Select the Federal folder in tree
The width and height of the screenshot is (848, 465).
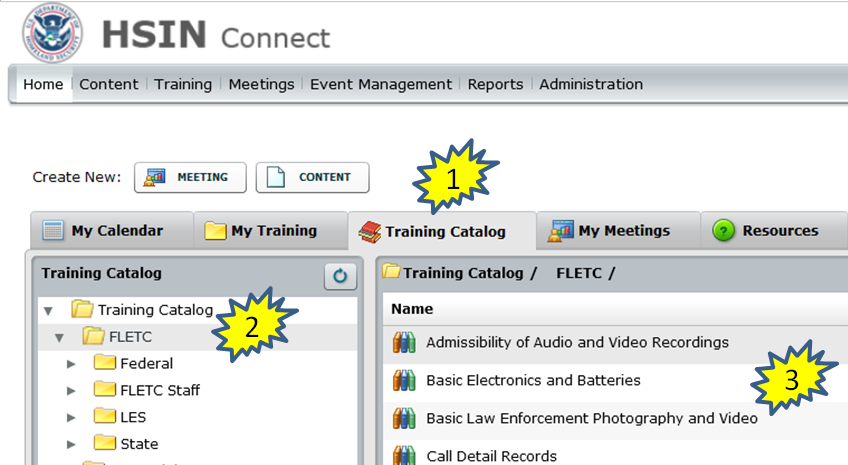(147, 363)
